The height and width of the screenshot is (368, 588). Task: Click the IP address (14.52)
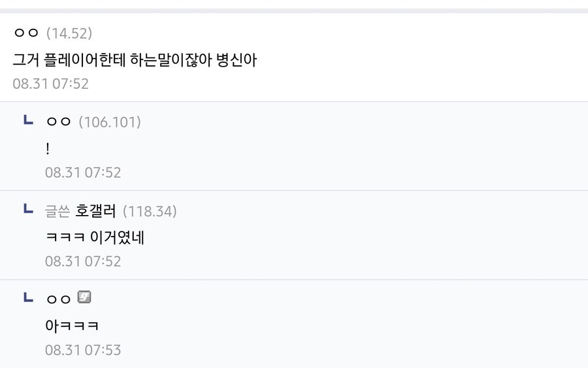tap(69, 33)
